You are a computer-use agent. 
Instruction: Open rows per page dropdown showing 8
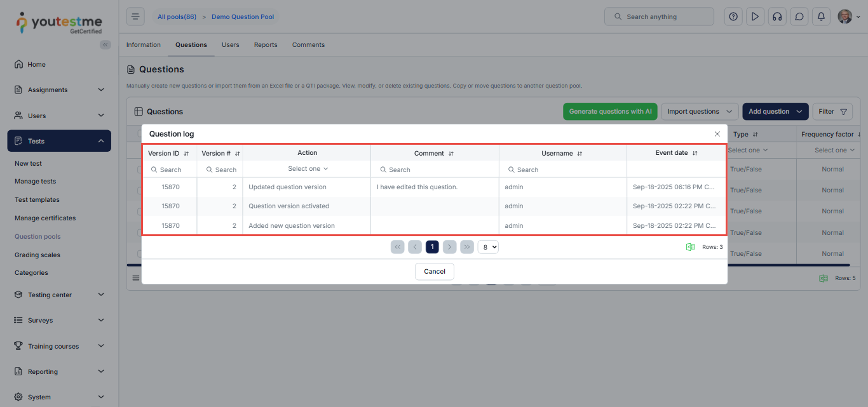click(x=488, y=247)
